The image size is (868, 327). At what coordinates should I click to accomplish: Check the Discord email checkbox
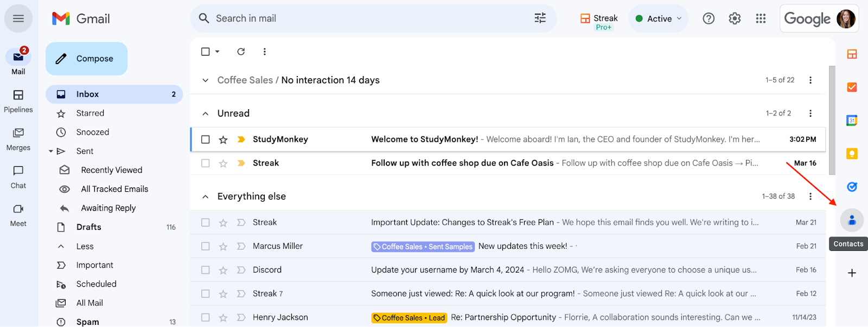(x=205, y=270)
